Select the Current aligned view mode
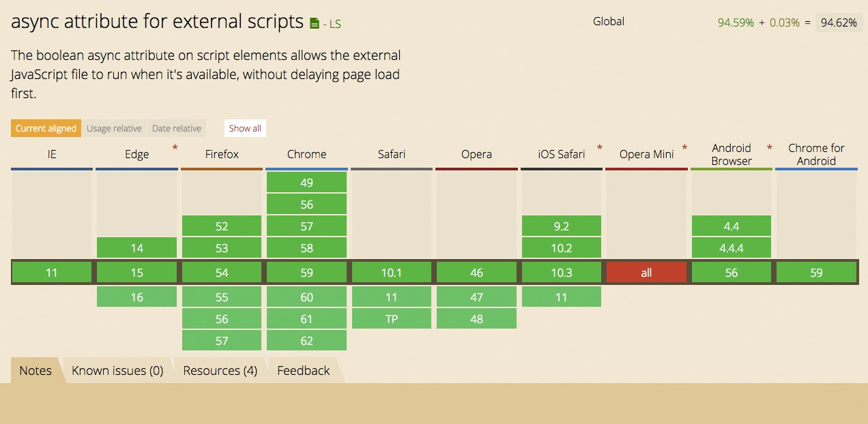The height and width of the screenshot is (424, 868). (45, 128)
